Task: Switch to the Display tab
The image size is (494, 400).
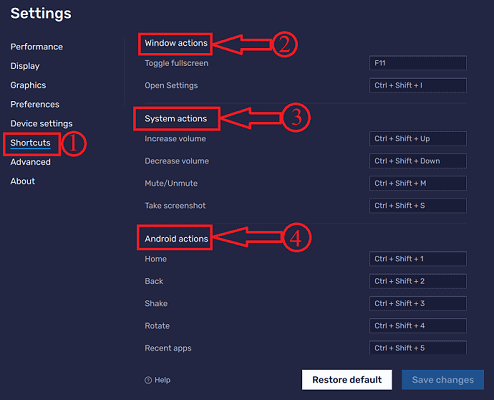Action: click(x=25, y=66)
